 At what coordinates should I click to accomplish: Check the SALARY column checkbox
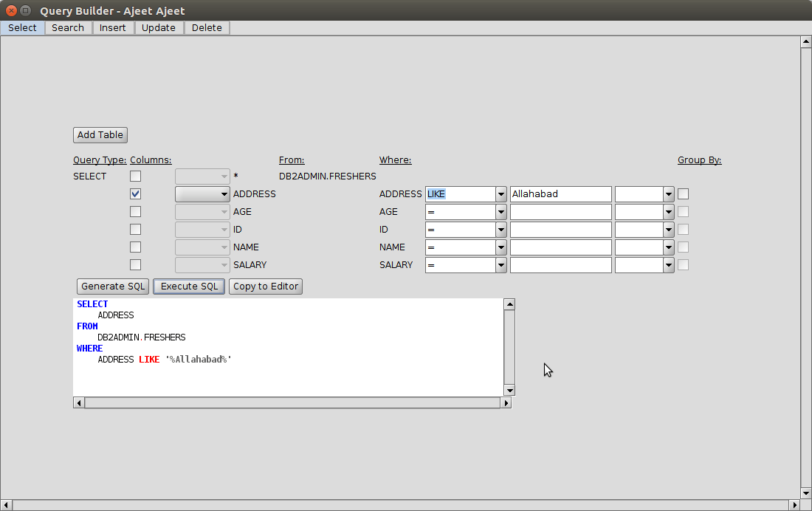point(135,265)
